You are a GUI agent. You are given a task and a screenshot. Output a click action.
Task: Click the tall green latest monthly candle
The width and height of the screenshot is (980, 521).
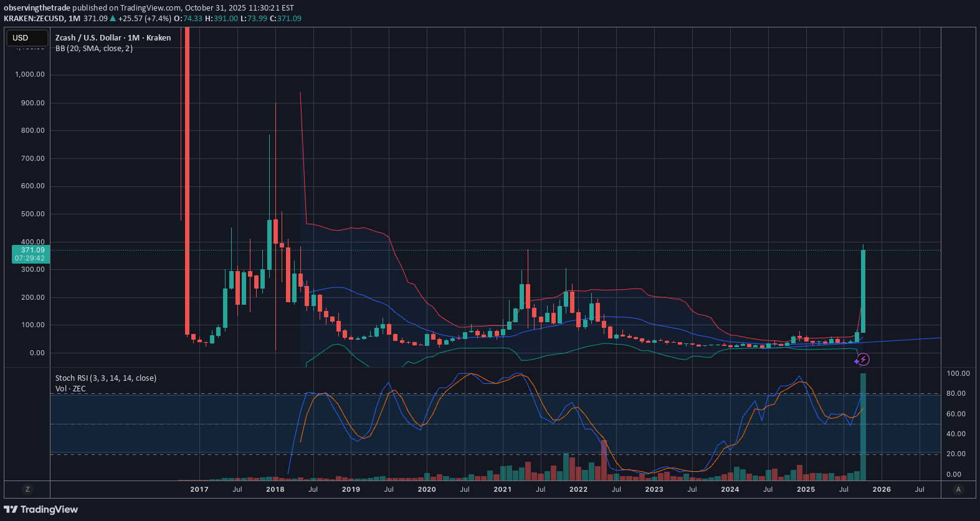(863, 290)
